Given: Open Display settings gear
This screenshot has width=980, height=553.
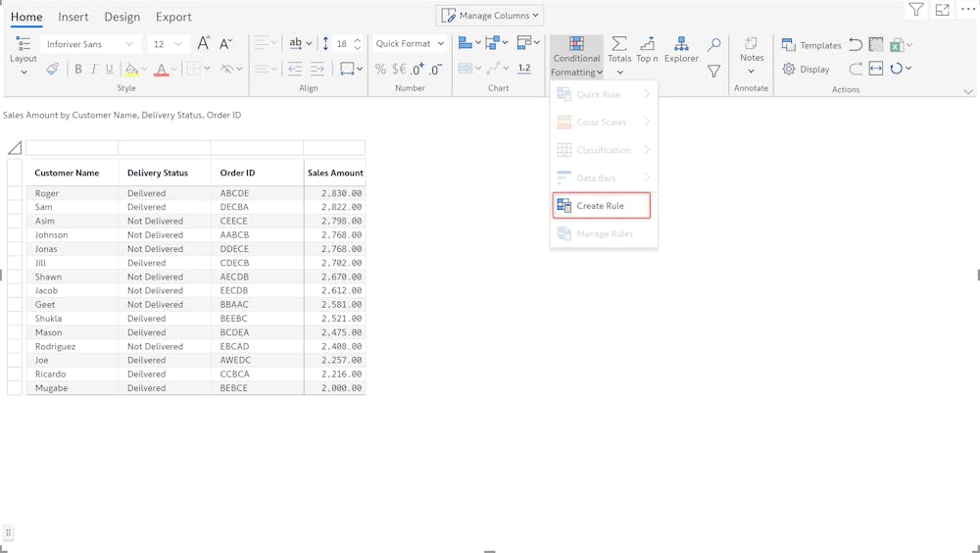Looking at the screenshot, I should pos(806,69).
